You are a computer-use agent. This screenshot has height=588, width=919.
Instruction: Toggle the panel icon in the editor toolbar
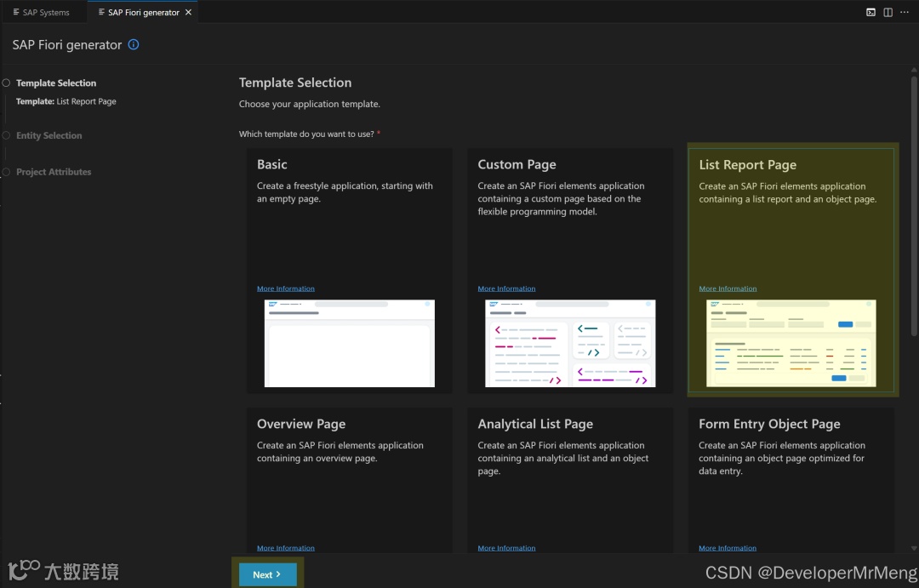coord(871,12)
